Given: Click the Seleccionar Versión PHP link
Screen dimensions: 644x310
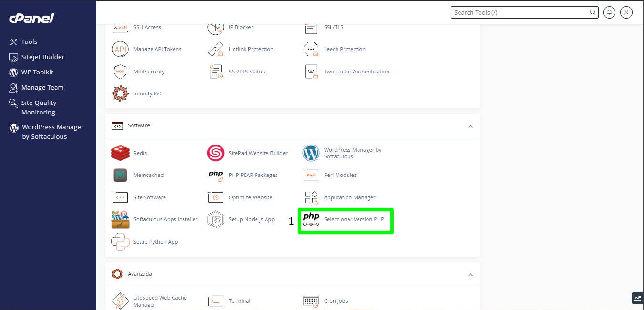Looking at the screenshot, I should click(x=353, y=219).
